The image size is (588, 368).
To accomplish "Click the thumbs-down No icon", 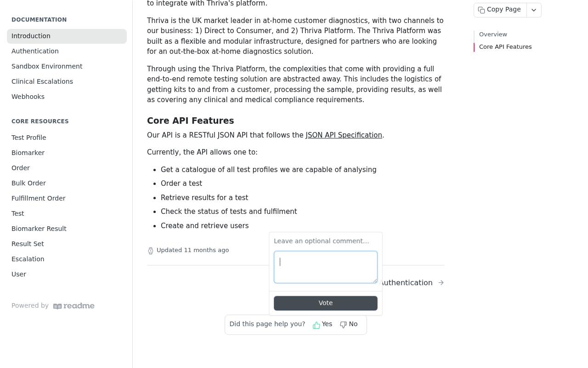I will click(x=343, y=325).
